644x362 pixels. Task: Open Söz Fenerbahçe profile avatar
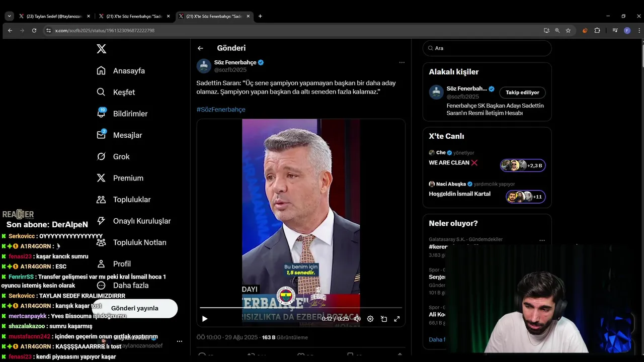[204, 66]
